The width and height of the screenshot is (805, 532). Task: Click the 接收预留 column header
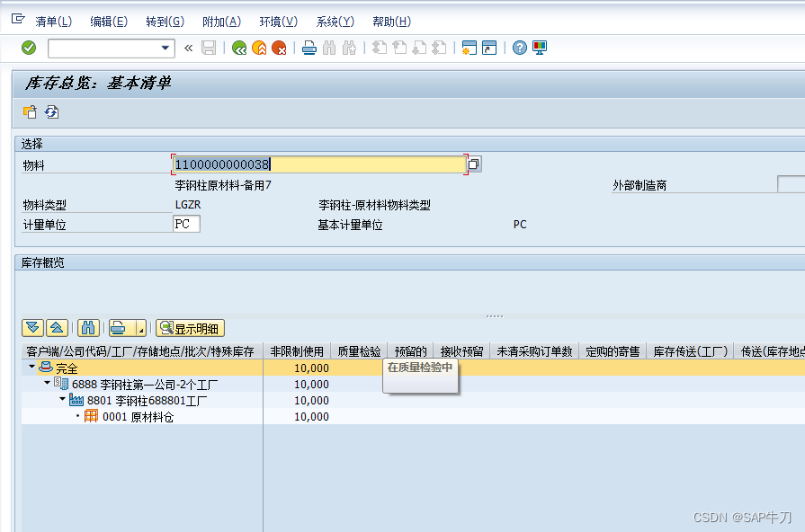point(461,350)
